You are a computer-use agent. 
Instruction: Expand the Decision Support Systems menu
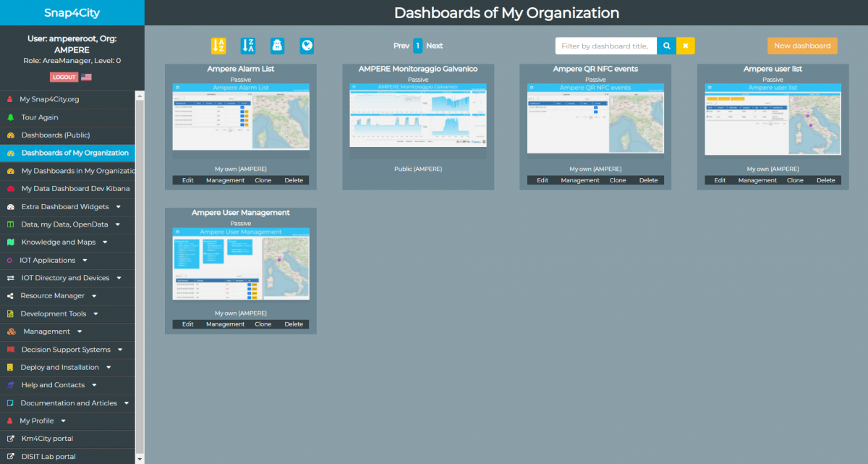119,350
